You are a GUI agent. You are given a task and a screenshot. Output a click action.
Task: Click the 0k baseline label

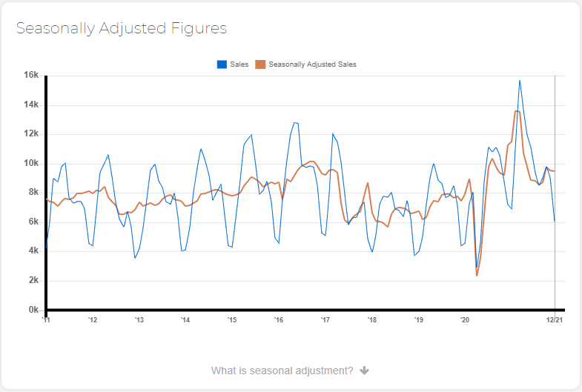tap(33, 310)
